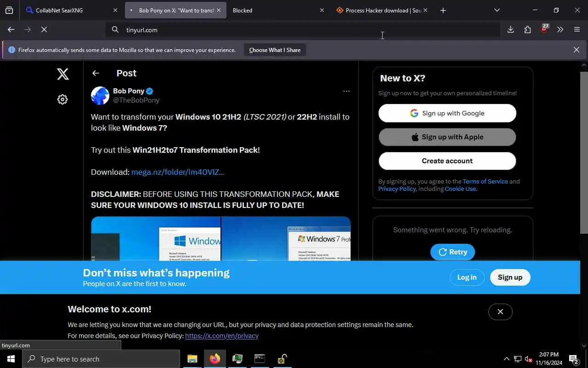
Task: Close the CollabNet SearXNG tab
Action: pyautogui.click(x=115, y=10)
